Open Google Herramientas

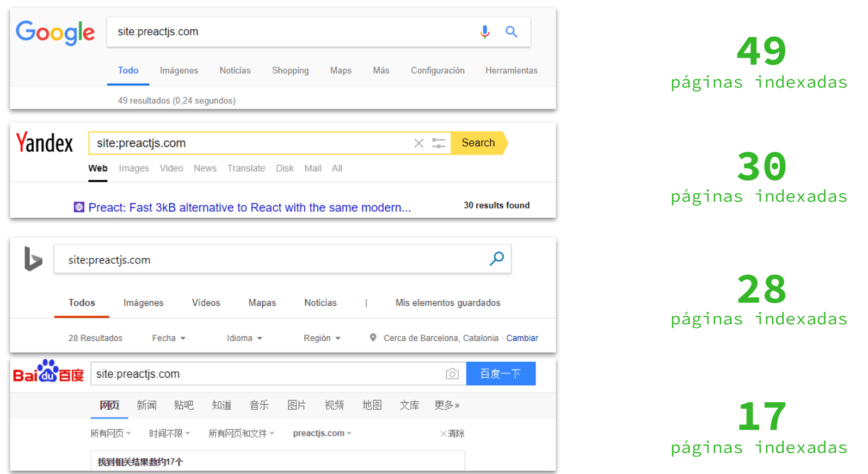click(511, 70)
